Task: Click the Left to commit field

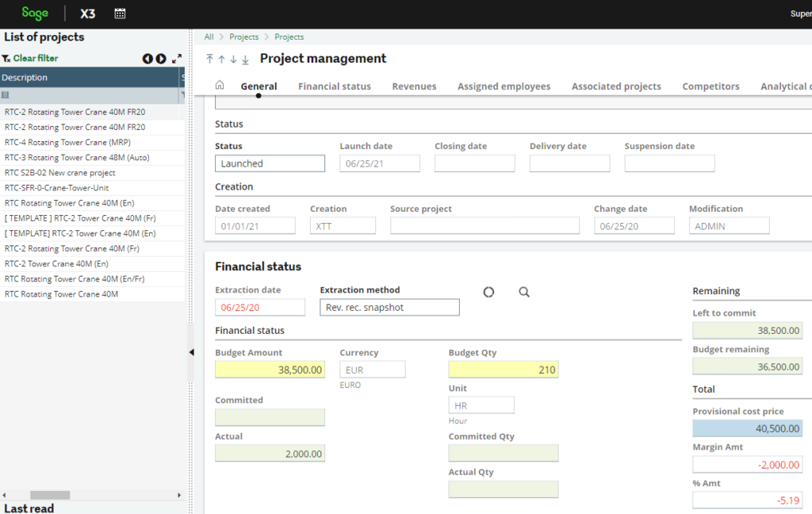Action: [x=748, y=330]
